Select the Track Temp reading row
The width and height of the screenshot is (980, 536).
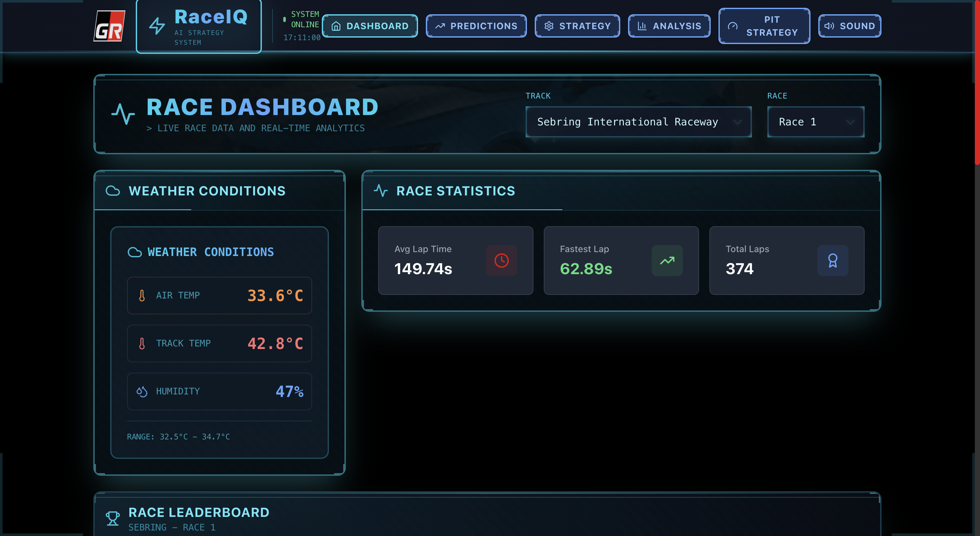219,344
